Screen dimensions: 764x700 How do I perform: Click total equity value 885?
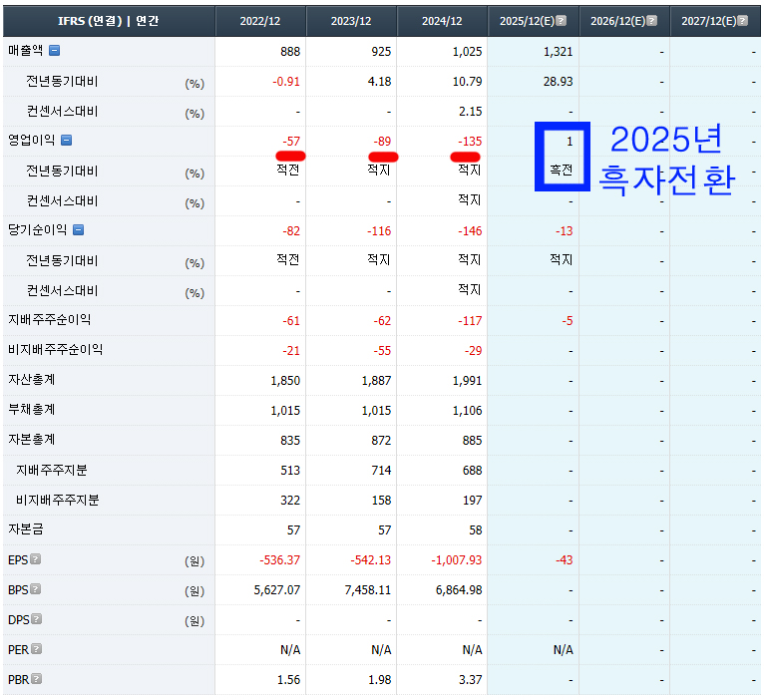coord(473,441)
